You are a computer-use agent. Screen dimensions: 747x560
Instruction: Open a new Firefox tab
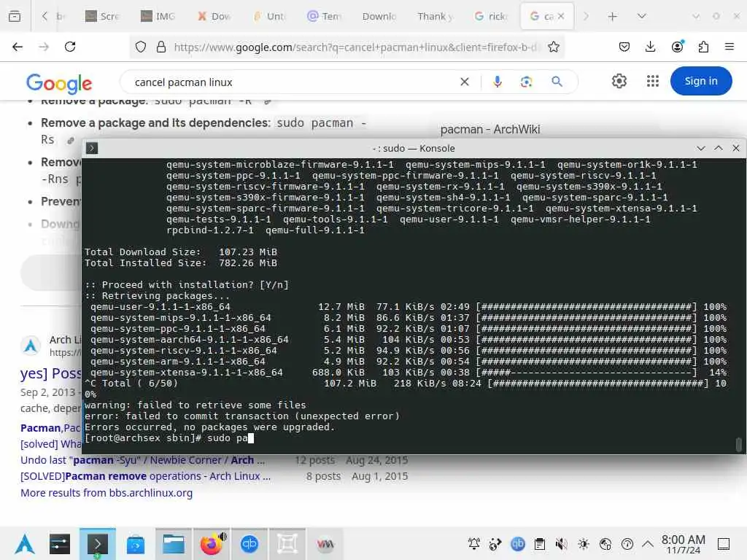[613, 16]
